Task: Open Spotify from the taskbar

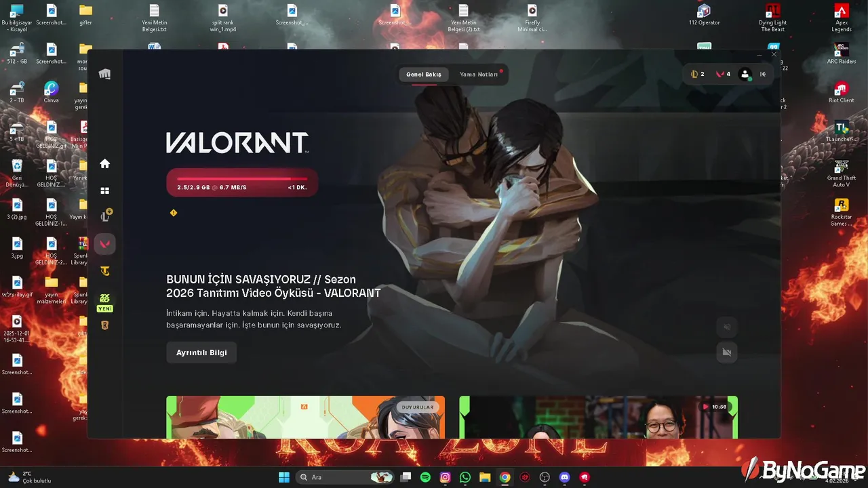Action: [425, 477]
